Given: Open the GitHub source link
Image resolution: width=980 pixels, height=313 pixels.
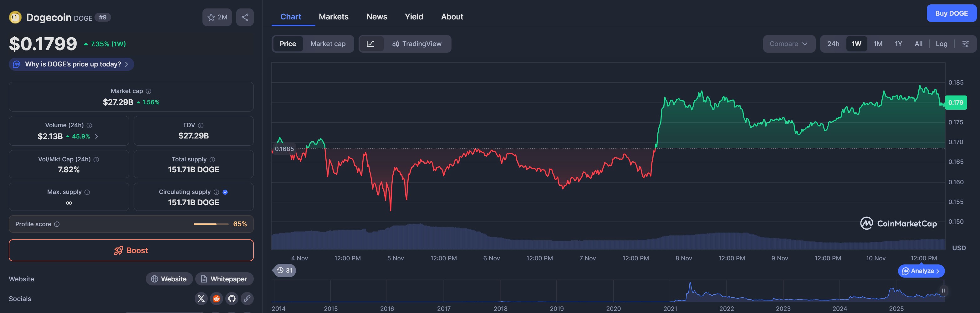Looking at the screenshot, I should coord(232,299).
